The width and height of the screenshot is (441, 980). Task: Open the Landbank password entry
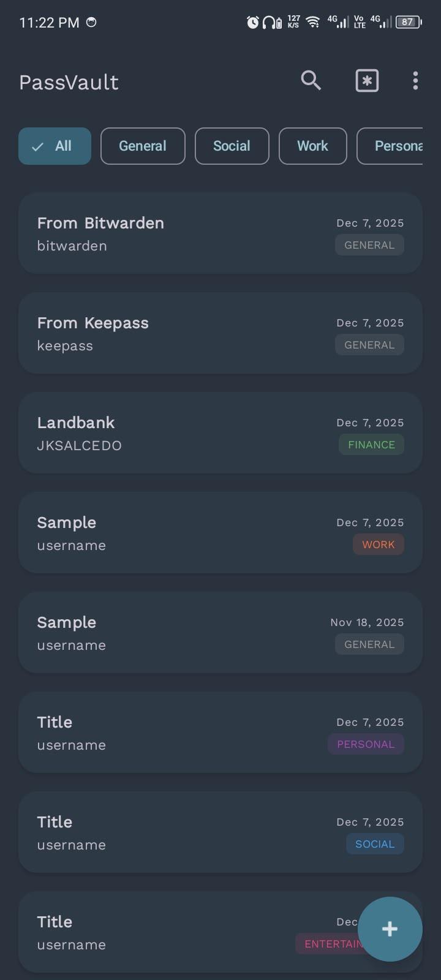pos(184,433)
